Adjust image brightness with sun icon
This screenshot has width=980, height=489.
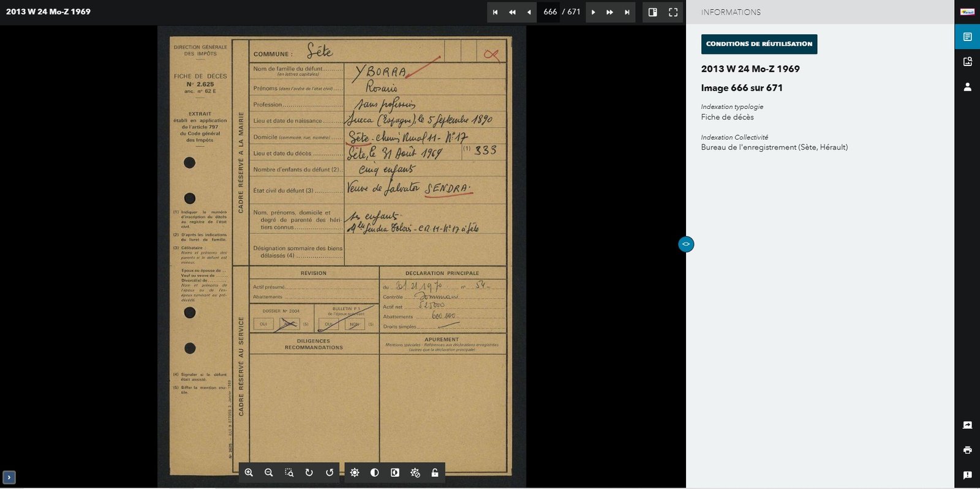355,472
